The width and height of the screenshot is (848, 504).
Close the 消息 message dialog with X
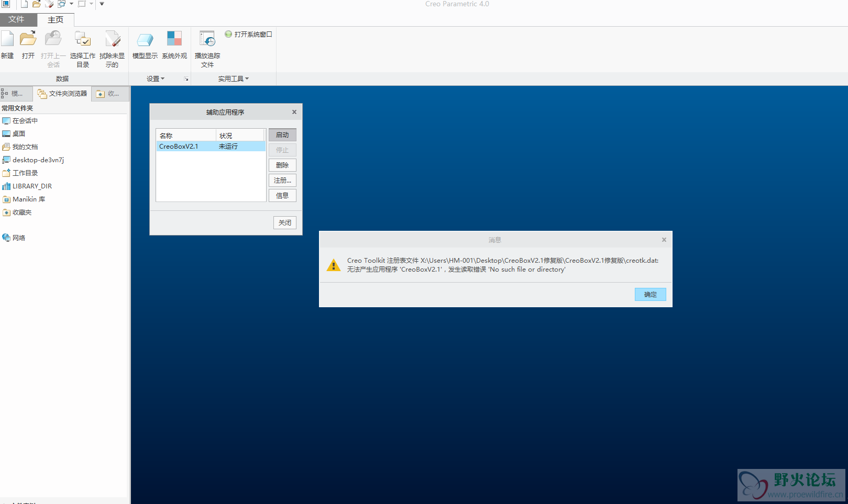664,240
